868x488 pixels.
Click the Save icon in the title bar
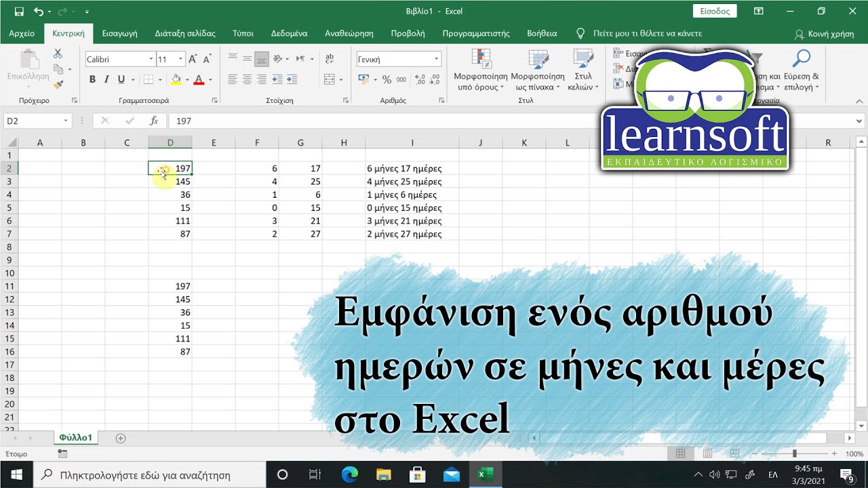[x=18, y=12]
